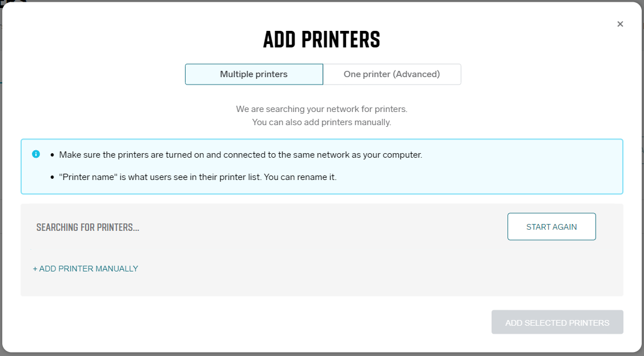Select the 'Searching for printers...' status text
This screenshot has width=644, height=356.
click(87, 227)
